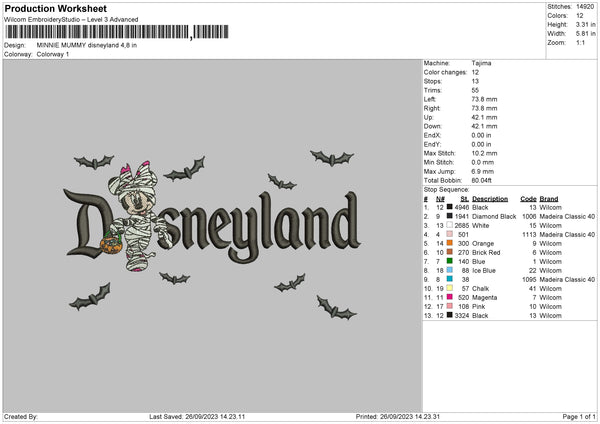
Task: Select the "Colorway 1" value
Action: pyautogui.click(x=53, y=54)
